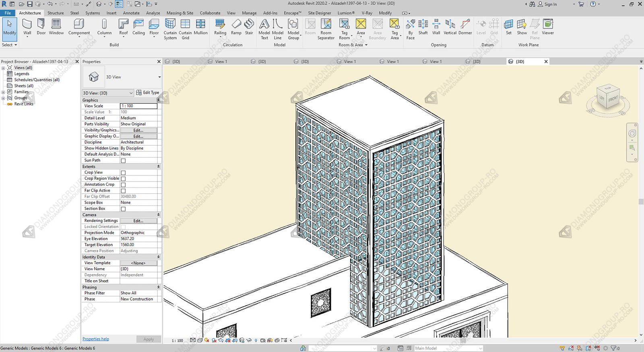The width and height of the screenshot is (644, 352).
Task: Select the Ramp tool
Action: 236,27
